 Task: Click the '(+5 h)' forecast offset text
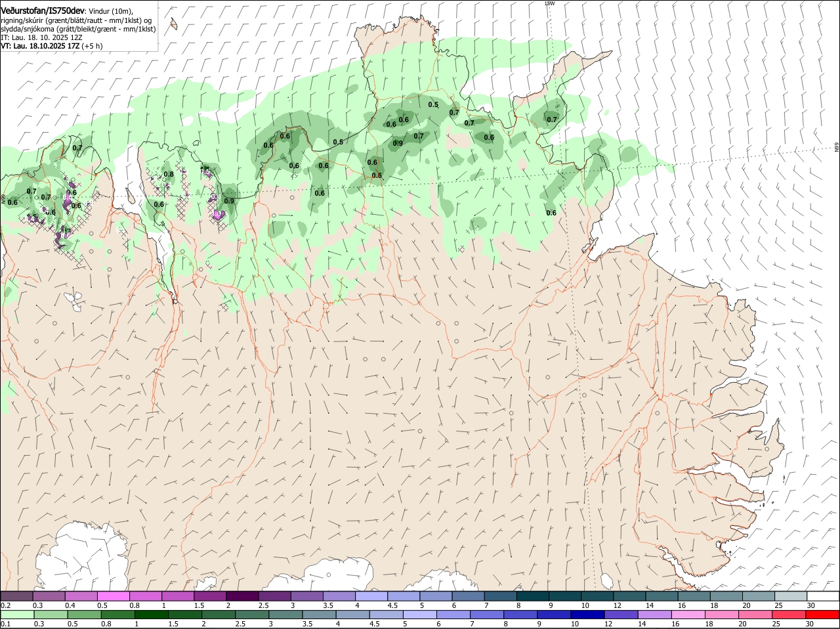coord(92,46)
